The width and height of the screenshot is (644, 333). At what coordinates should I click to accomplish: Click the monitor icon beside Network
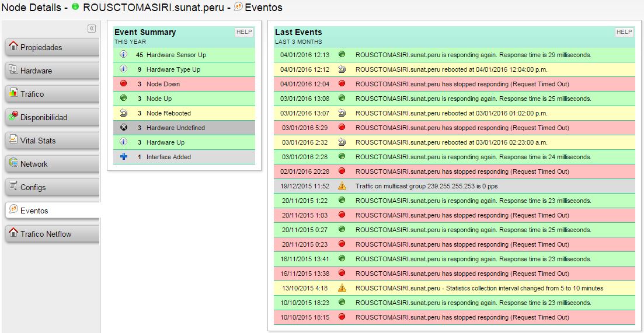(x=13, y=163)
